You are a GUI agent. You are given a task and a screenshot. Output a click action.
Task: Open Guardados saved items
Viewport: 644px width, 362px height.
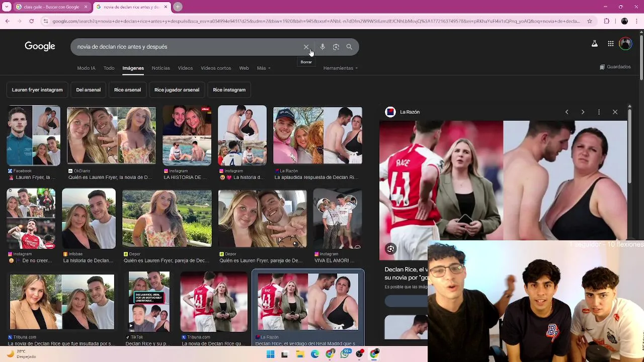point(615,67)
